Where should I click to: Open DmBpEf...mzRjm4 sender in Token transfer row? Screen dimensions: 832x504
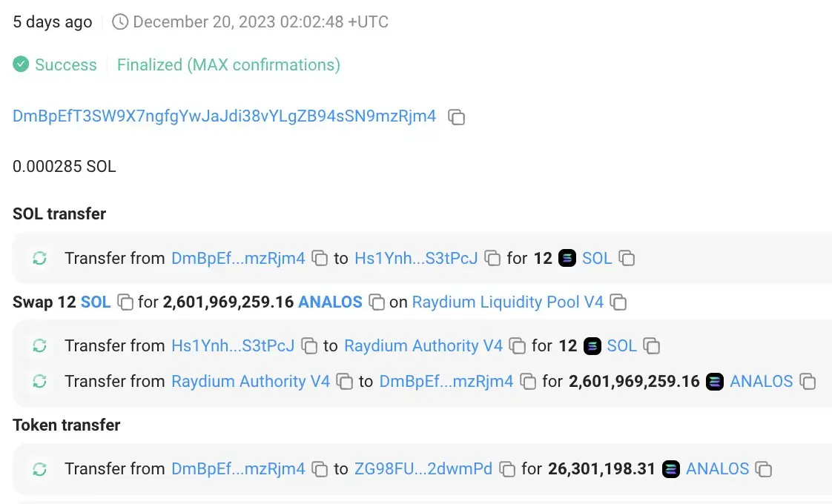pos(238,469)
